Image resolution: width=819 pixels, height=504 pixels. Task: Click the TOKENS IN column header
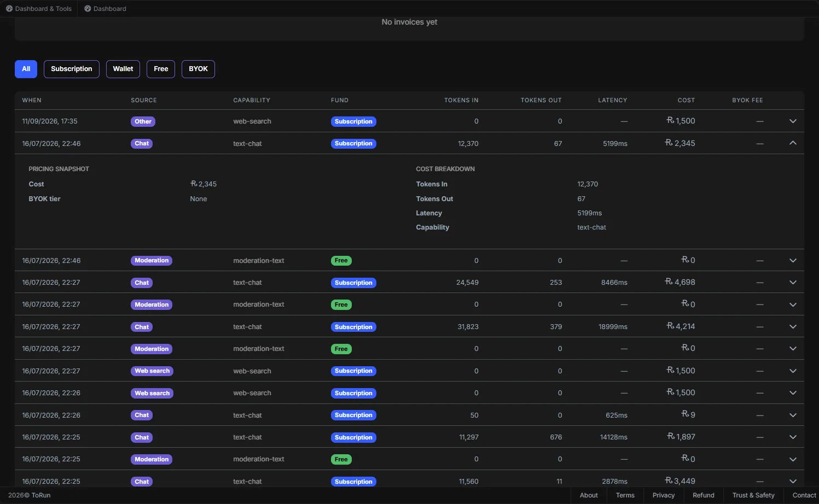pyautogui.click(x=461, y=101)
